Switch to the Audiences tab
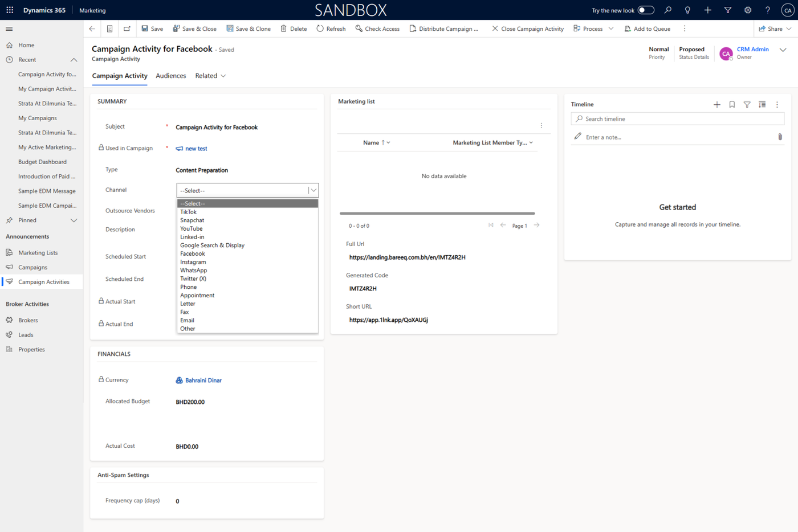798x532 pixels. click(x=170, y=76)
